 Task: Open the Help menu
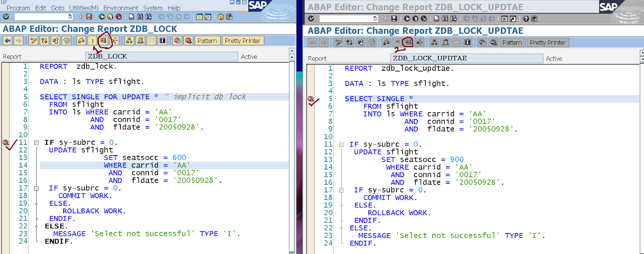click(174, 8)
